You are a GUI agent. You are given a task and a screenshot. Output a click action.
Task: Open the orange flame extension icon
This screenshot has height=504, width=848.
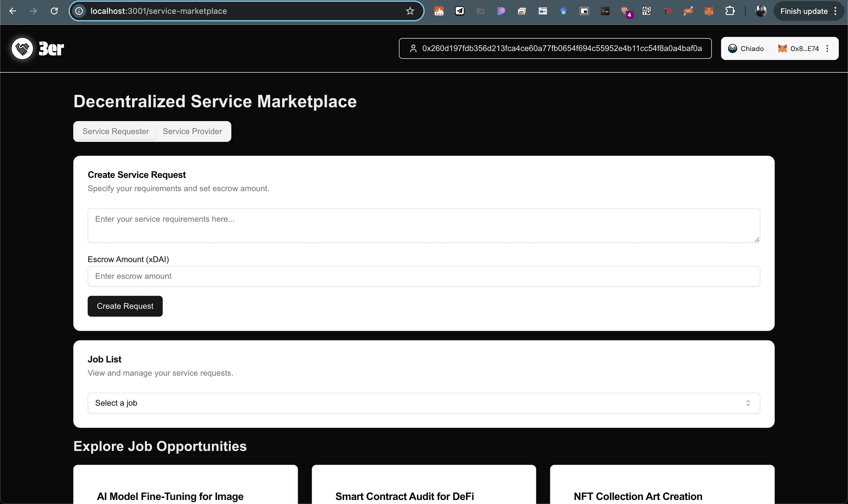coord(439,11)
